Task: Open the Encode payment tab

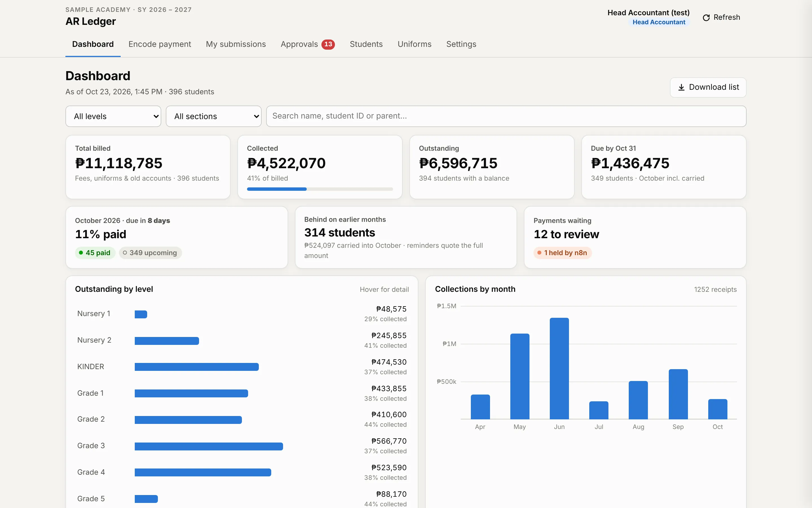Action: click(x=160, y=44)
